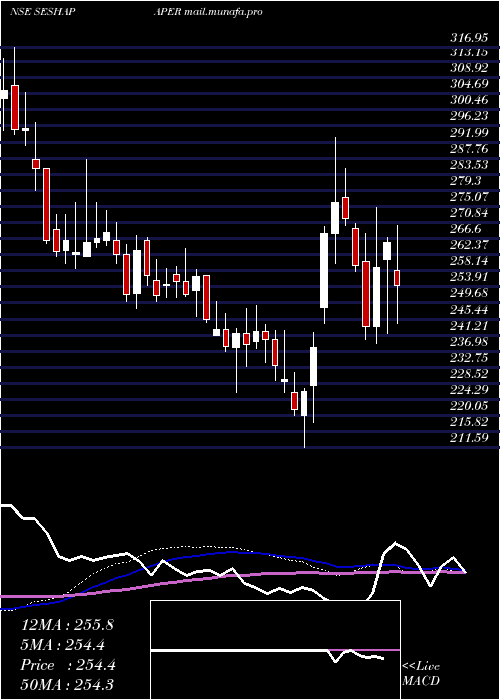The height and width of the screenshot is (700, 500).
Task: Click the 'NSE SESHAP' chart title text
Action: coord(42,12)
